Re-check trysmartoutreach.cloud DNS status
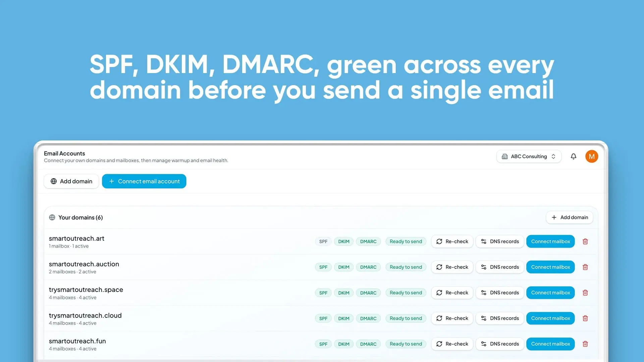Screen dimensions: 644x362 [x=452, y=318]
